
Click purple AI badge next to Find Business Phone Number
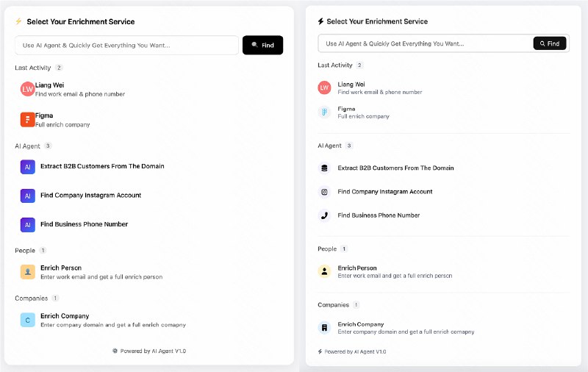click(x=27, y=224)
